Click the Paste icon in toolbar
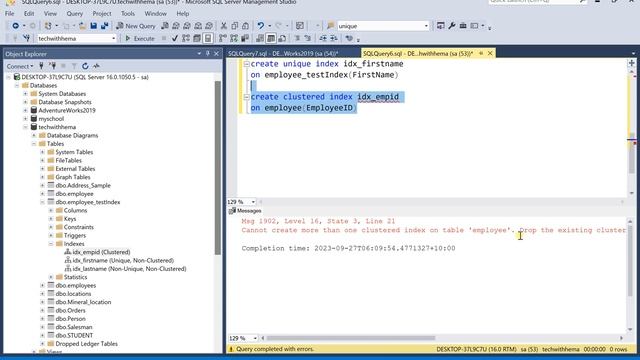 click(x=245, y=26)
